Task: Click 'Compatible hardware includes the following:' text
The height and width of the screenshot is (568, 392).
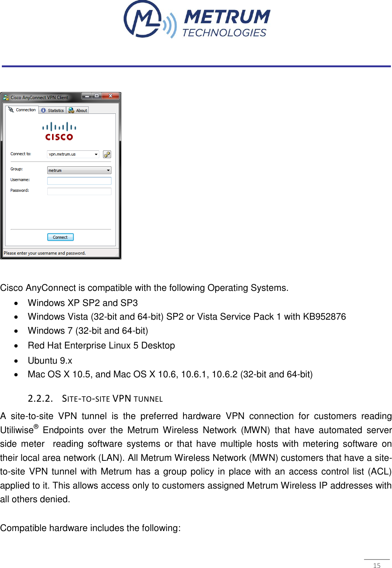Action: (x=90, y=528)
